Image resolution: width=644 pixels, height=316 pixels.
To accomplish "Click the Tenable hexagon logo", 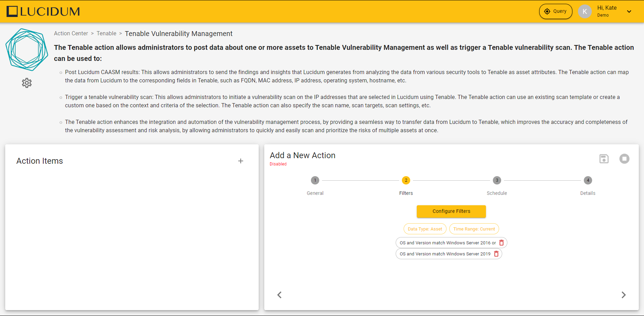I will [x=27, y=49].
